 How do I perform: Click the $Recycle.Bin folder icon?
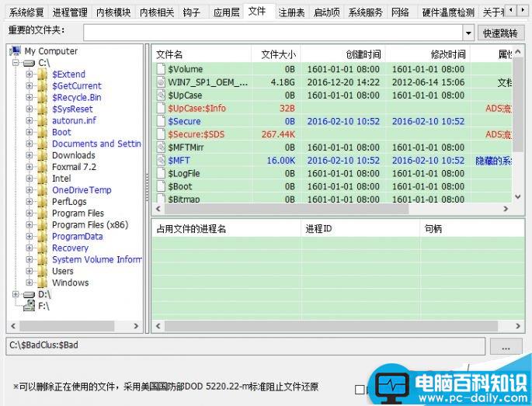point(42,97)
